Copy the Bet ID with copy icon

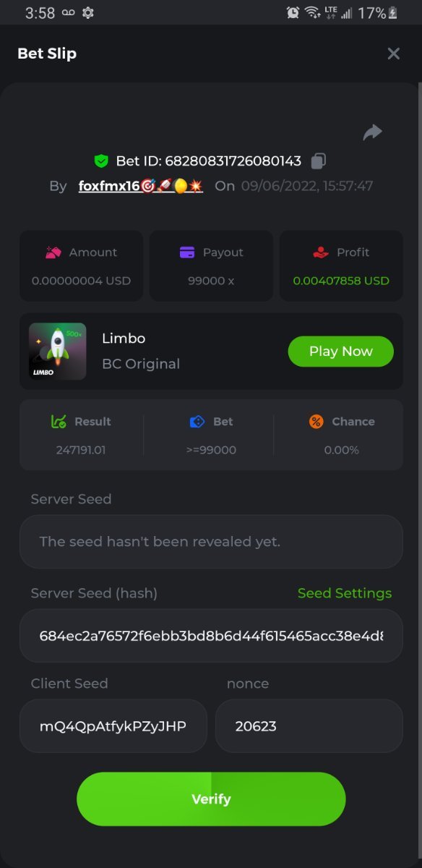(x=319, y=161)
